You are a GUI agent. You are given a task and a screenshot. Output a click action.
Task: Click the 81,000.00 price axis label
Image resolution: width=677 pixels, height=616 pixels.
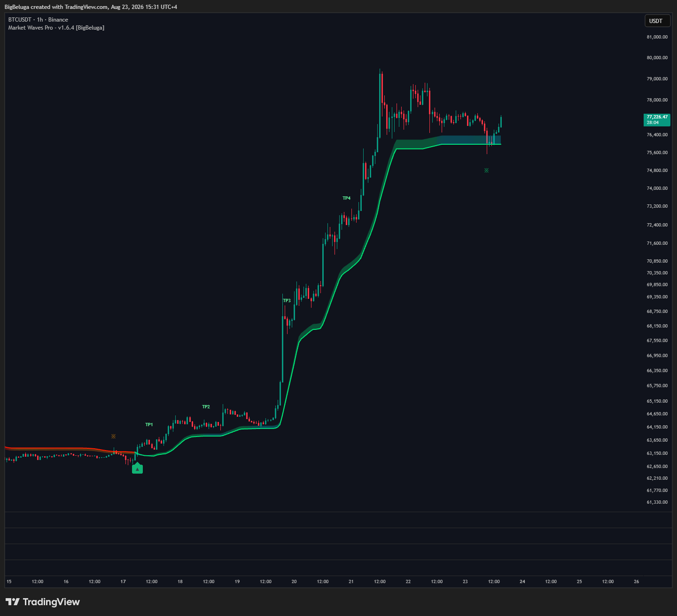click(657, 37)
